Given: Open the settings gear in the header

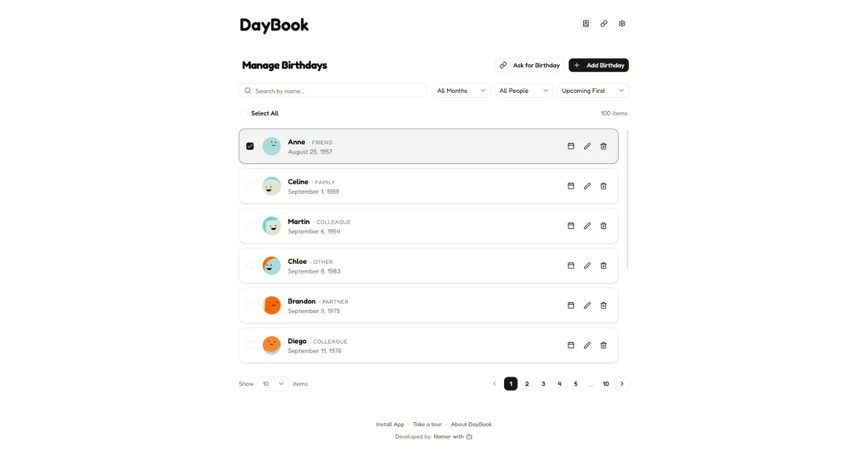Looking at the screenshot, I should pos(622,23).
